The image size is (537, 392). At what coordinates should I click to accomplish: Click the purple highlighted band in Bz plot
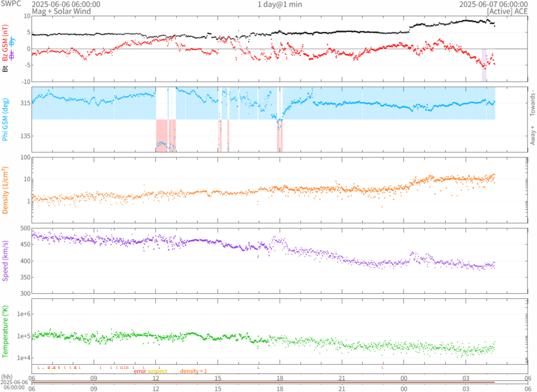pyautogui.click(x=484, y=65)
